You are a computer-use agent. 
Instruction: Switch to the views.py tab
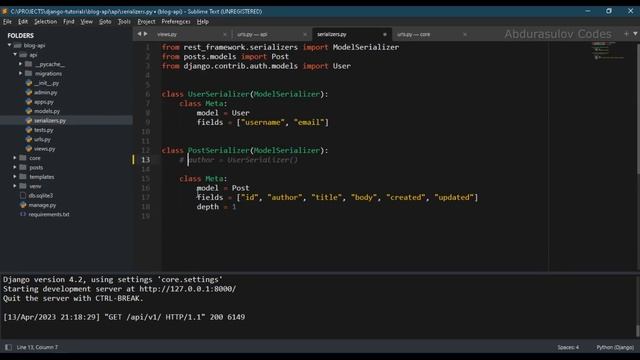191,34
